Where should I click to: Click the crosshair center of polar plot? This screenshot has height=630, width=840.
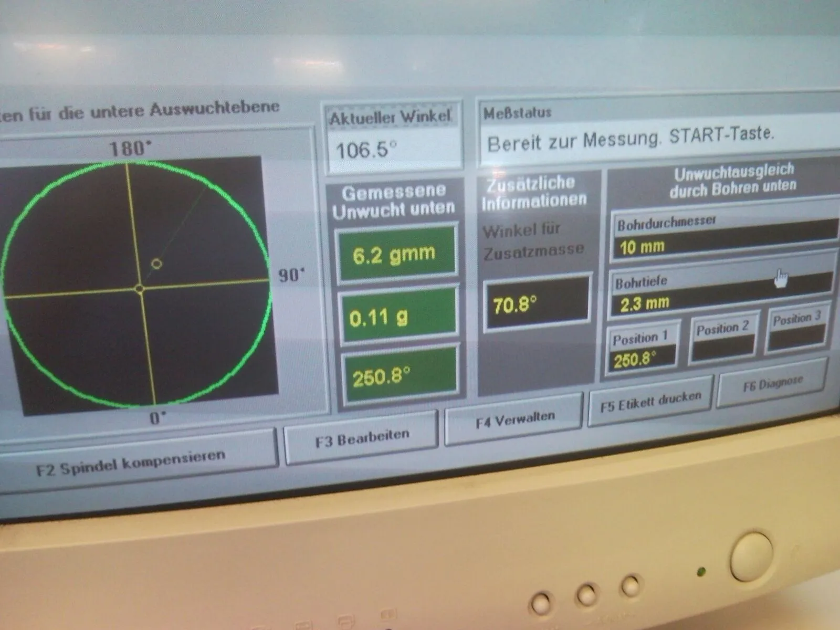[x=139, y=288]
